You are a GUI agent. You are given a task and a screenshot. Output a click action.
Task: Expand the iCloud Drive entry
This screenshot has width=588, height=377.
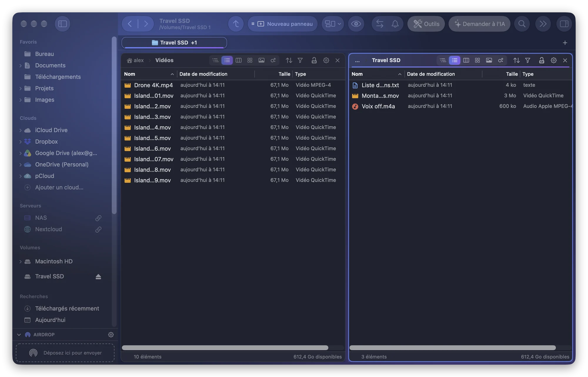[21, 130]
